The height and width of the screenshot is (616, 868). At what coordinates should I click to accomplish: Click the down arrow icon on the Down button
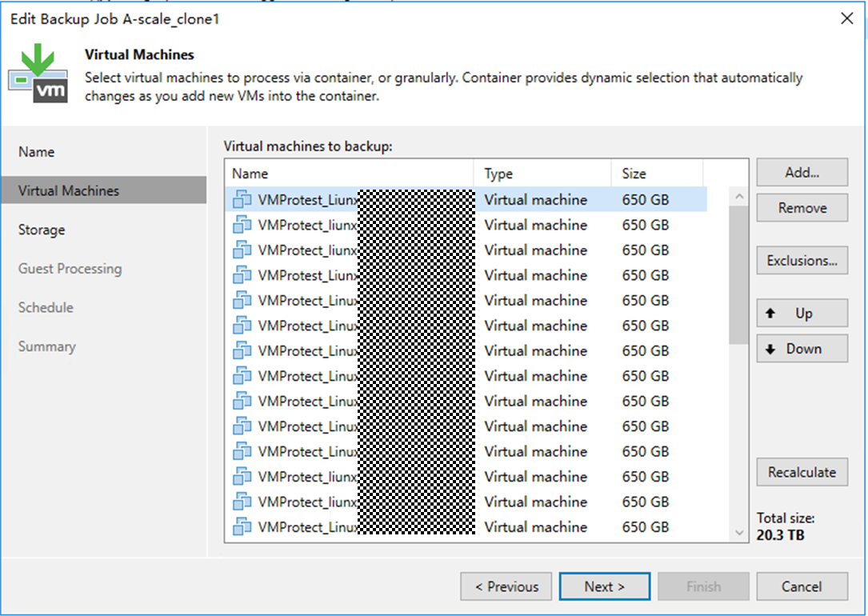point(770,350)
